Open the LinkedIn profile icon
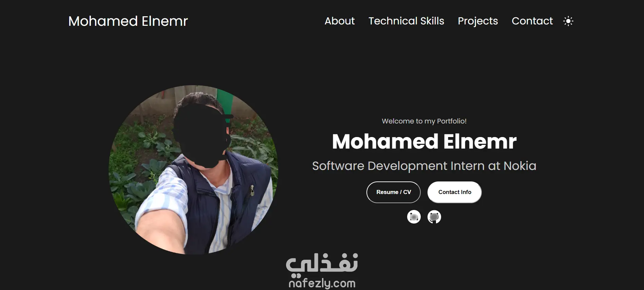Viewport: 644px width, 290px height. pyautogui.click(x=414, y=217)
